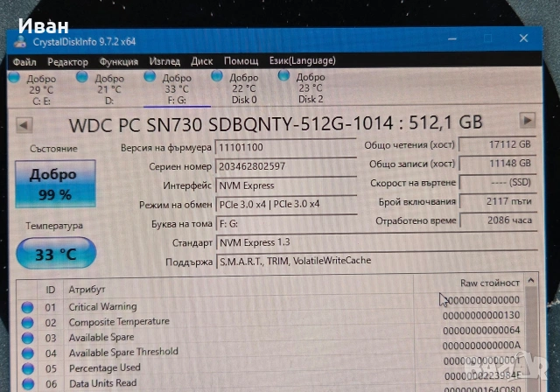The image size is (560, 392).
Task: Click raw value 0000000000064
Action: click(x=481, y=331)
